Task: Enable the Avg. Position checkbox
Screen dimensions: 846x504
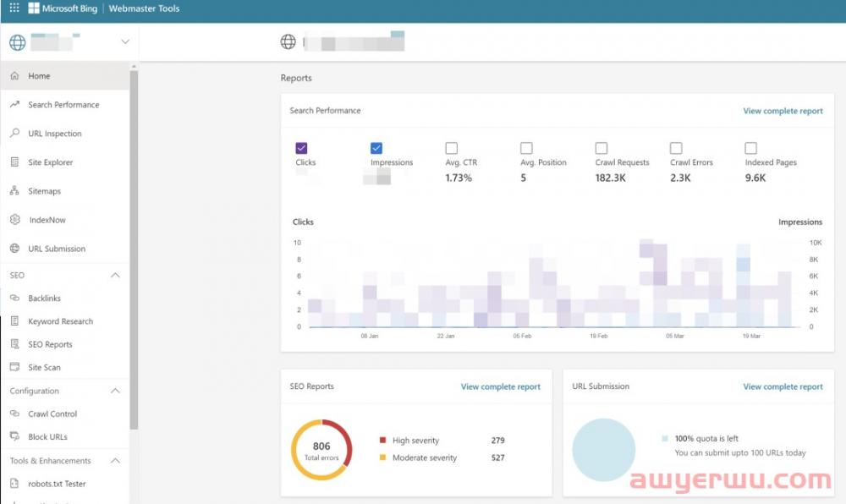Action: [526, 148]
